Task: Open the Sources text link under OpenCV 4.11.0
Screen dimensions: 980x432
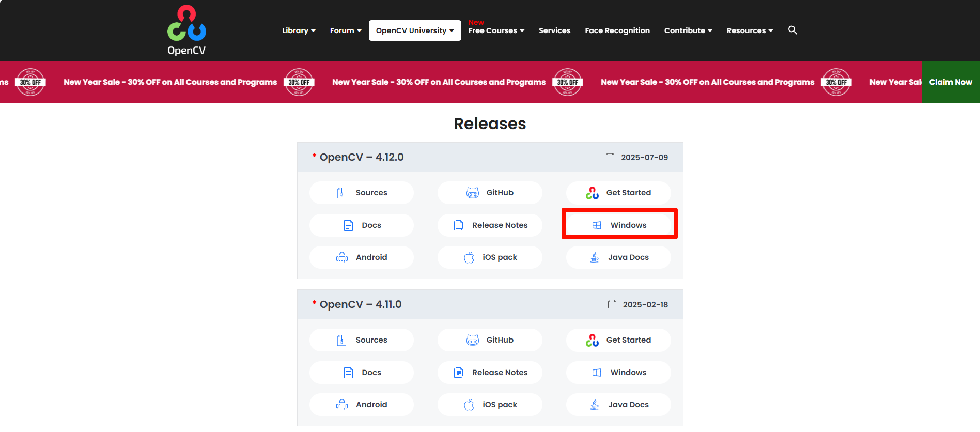Action: 371,340
